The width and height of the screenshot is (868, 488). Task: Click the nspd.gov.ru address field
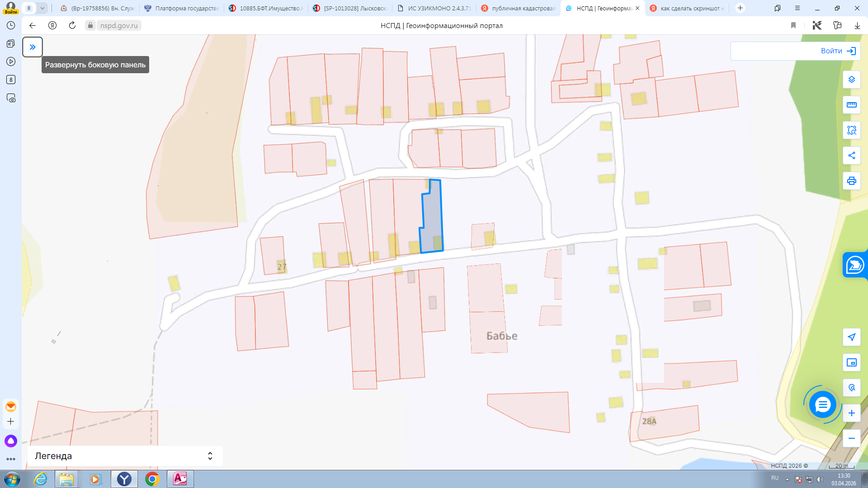[x=119, y=25]
